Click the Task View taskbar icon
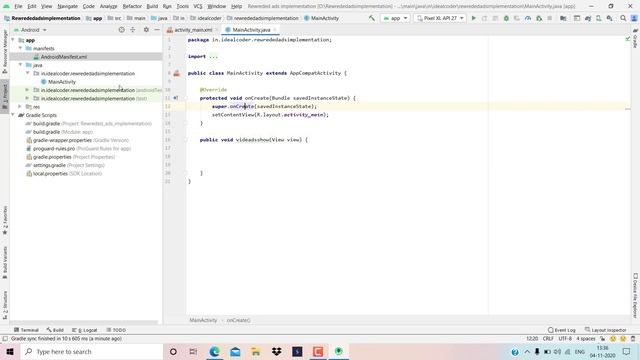Viewport: 640px width, 360px height. click(193, 351)
